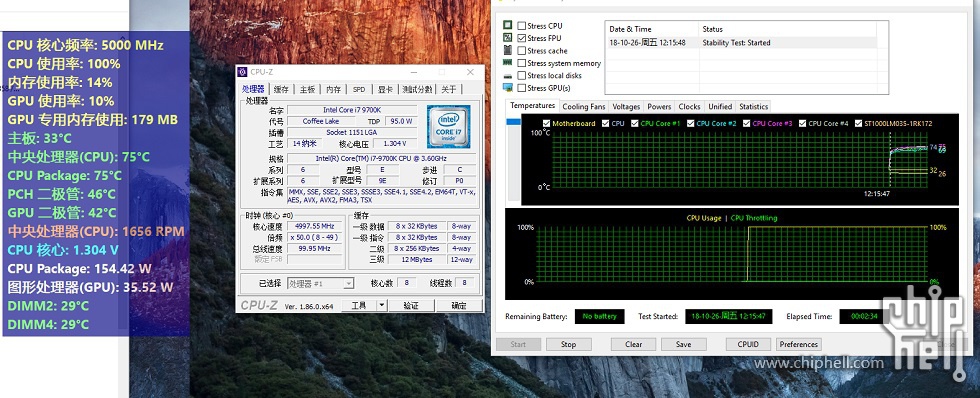
Task: Open the 内存 tab in CPU-Z
Action: tap(333, 90)
